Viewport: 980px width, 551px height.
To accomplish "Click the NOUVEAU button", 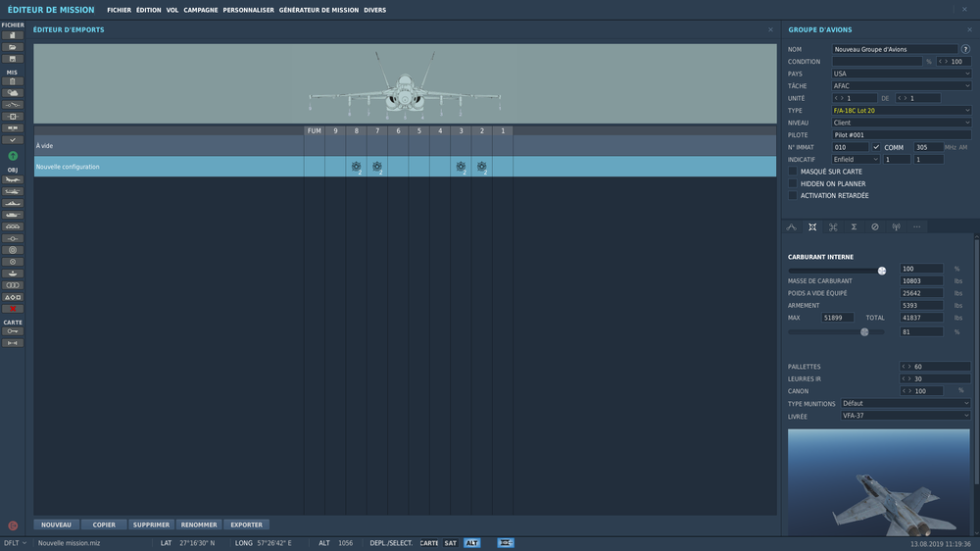I will tap(56, 525).
